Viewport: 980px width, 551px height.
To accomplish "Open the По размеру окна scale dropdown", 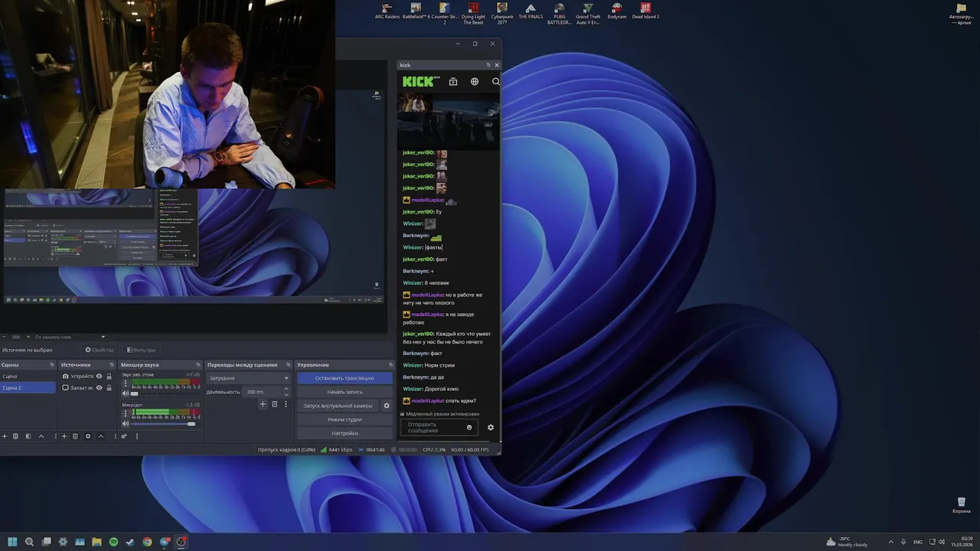I will pyautogui.click(x=70, y=337).
